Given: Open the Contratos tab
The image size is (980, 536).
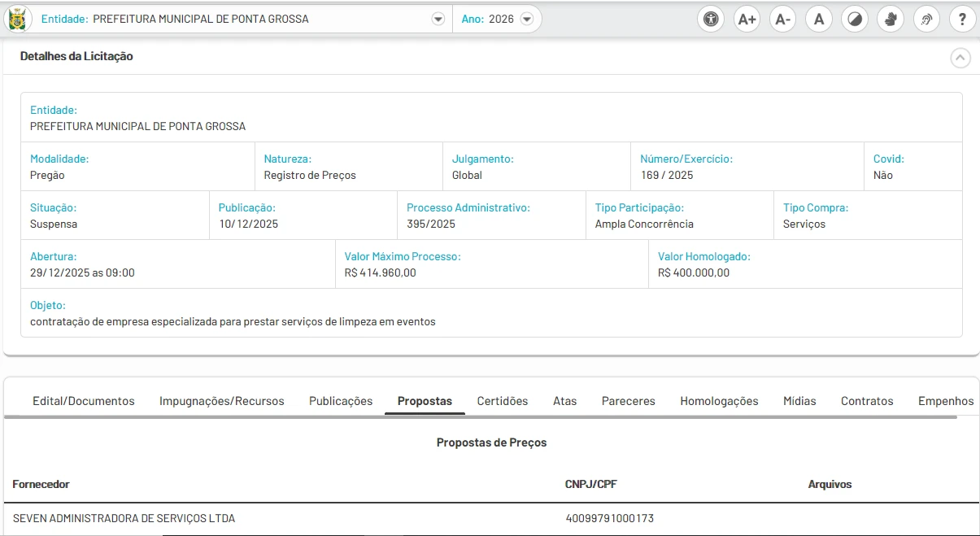Looking at the screenshot, I should tap(867, 401).
